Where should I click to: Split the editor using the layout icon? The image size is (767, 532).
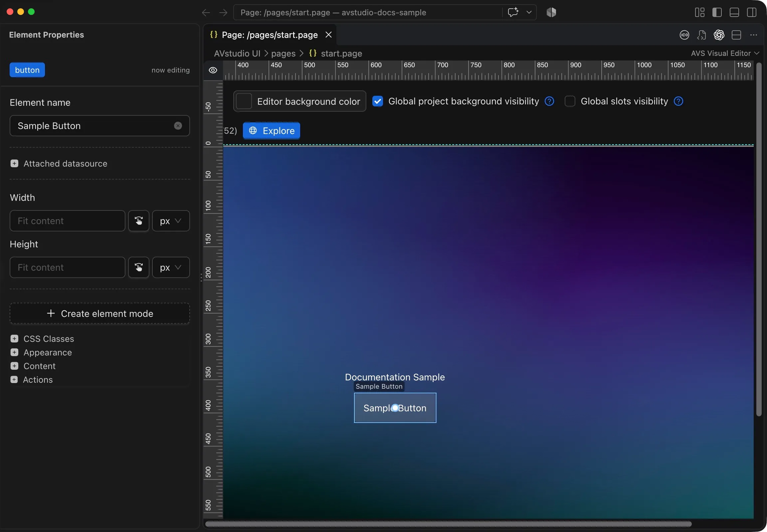click(x=736, y=35)
